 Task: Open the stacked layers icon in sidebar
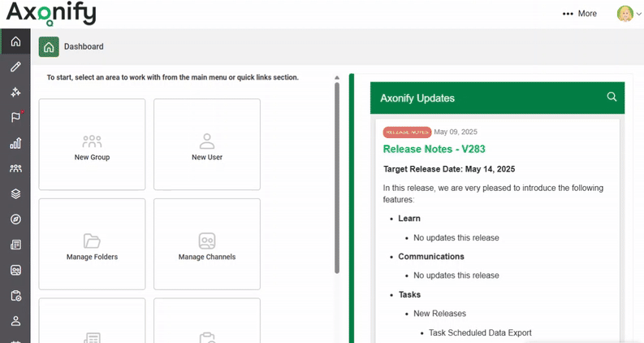(x=15, y=194)
